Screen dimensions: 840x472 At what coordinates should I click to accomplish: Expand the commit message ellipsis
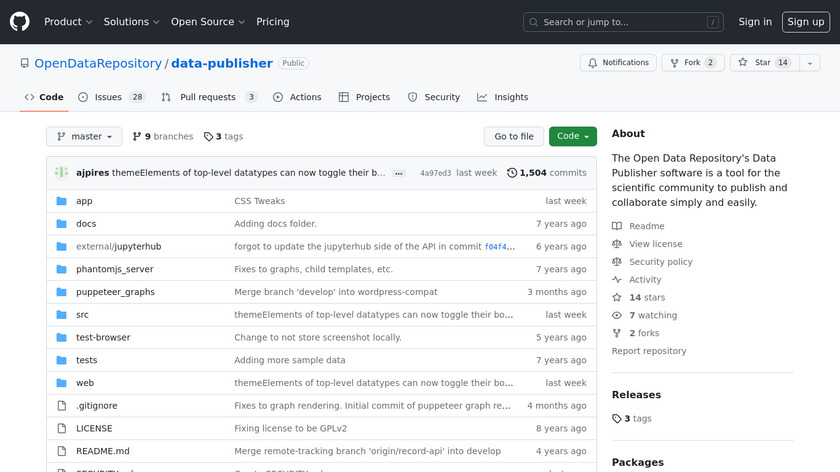pos(399,173)
